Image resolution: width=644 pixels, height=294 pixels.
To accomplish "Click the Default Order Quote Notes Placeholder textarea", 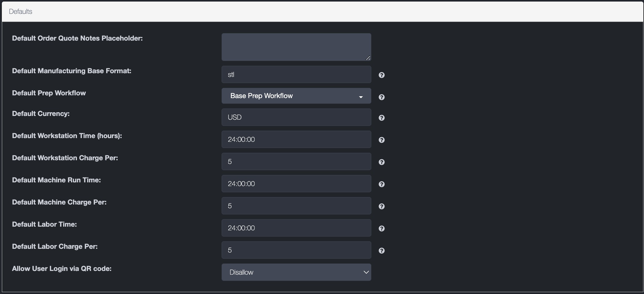I will point(296,47).
